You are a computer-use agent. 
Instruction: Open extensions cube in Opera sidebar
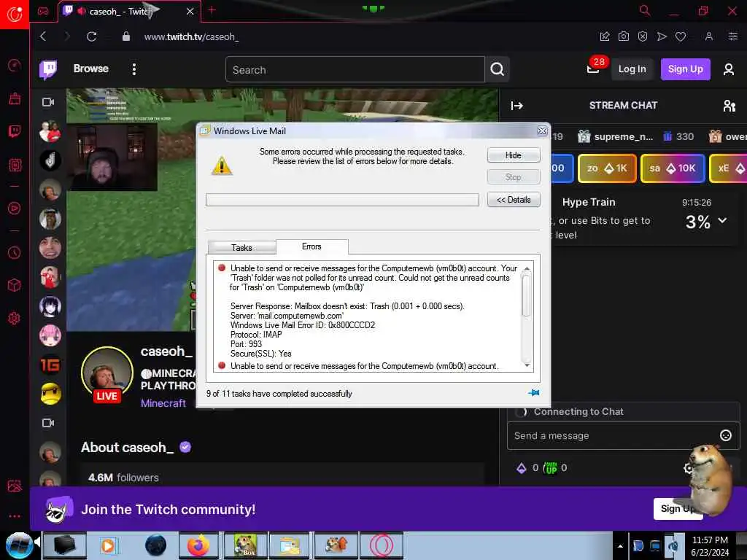[x=15, y=285]
